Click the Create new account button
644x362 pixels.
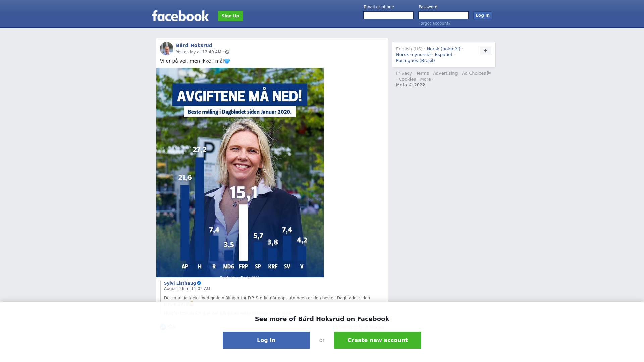(x=378, y=340)
